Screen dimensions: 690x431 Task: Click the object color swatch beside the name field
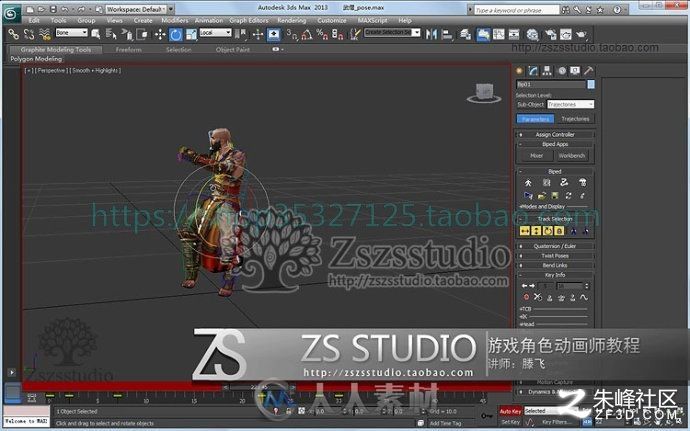[x=591, y=84]
